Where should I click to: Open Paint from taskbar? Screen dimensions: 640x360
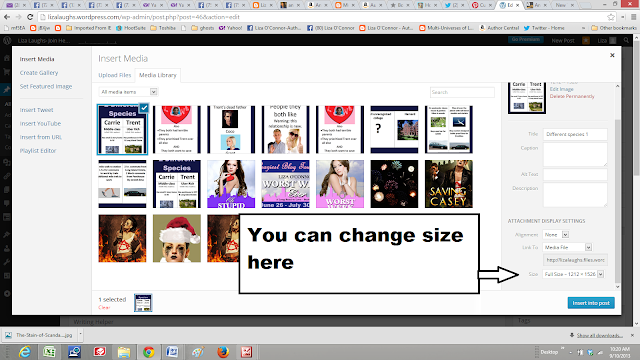[198, 351]
